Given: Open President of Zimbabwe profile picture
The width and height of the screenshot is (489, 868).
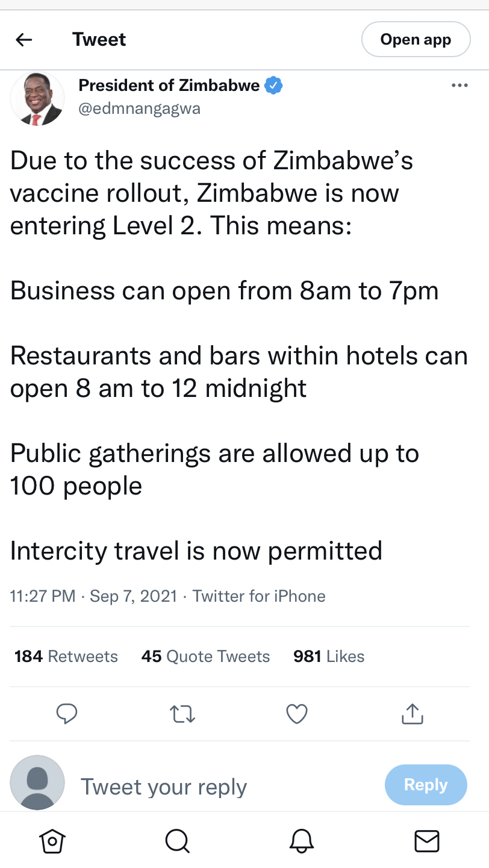Looking at the screenshot, I should (x=37, y=99).
